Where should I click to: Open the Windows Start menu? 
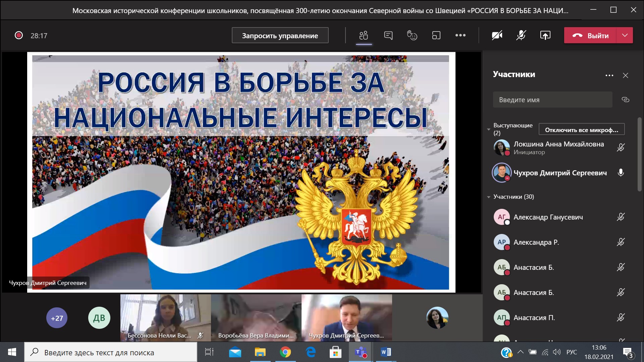pos(12,352)
